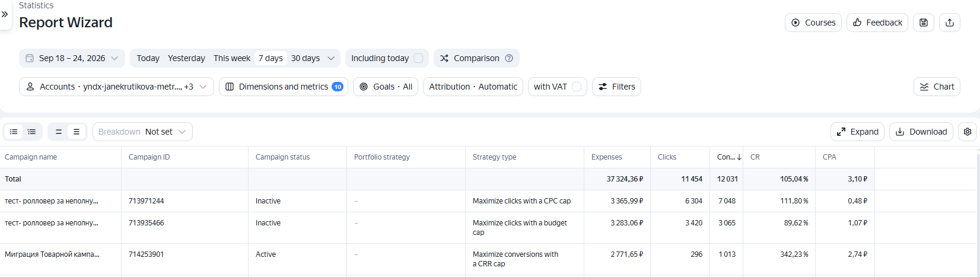Click the total CR value 105,04 %

pyautogui.click(x=794, y=179)
